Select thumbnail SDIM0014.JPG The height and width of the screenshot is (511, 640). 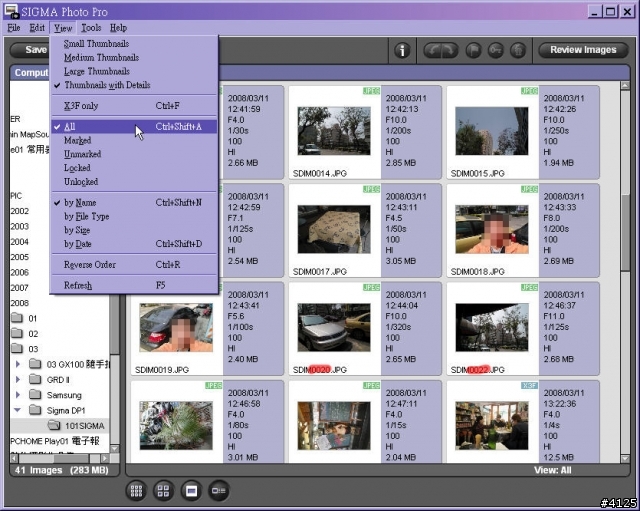334,131
